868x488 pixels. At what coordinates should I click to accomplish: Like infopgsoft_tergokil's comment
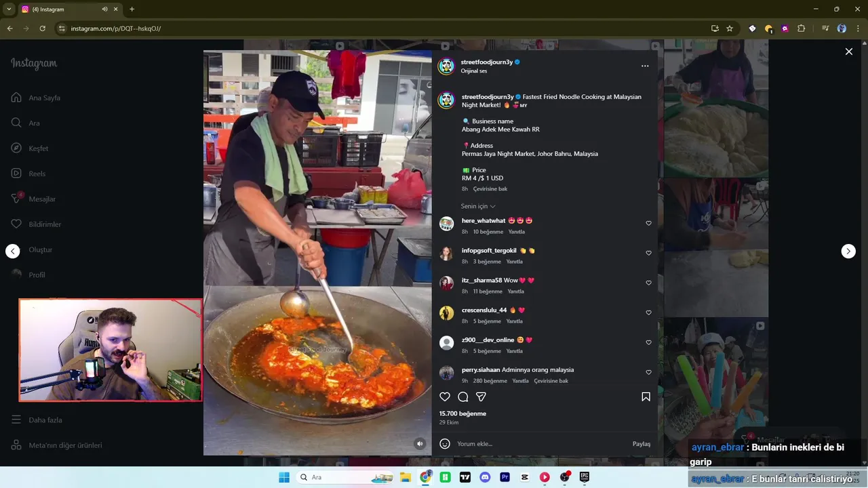[648, 253]
